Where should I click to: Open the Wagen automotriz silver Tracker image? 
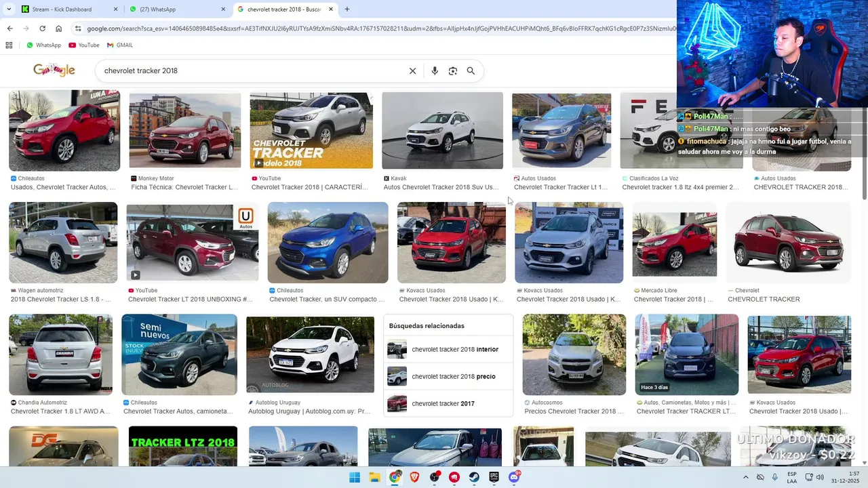point(63,243)
